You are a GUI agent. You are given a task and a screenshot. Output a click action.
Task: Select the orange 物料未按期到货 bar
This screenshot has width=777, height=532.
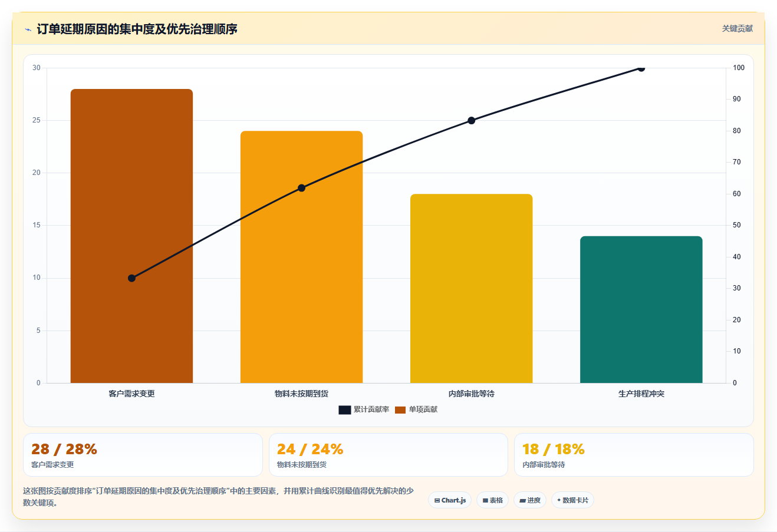coord(301,257)
